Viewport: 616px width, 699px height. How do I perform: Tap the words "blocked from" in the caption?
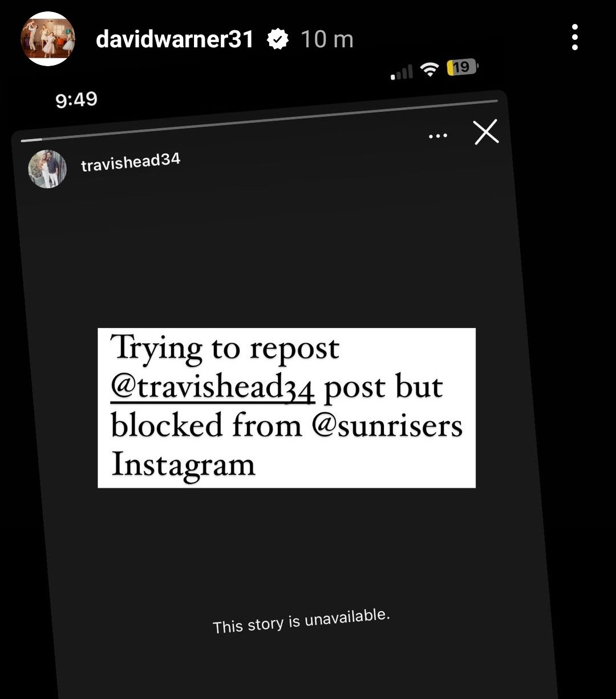click(206, 426)
